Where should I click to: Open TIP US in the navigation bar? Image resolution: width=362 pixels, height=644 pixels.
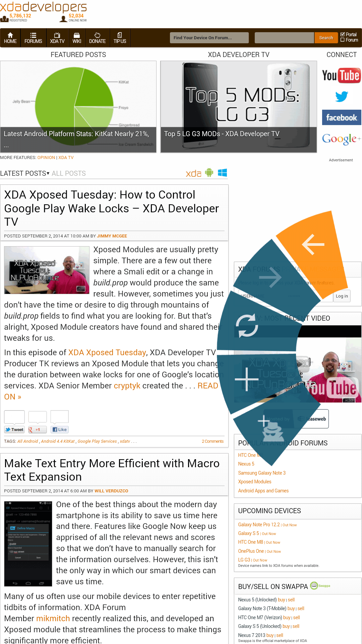coord(120,38)
